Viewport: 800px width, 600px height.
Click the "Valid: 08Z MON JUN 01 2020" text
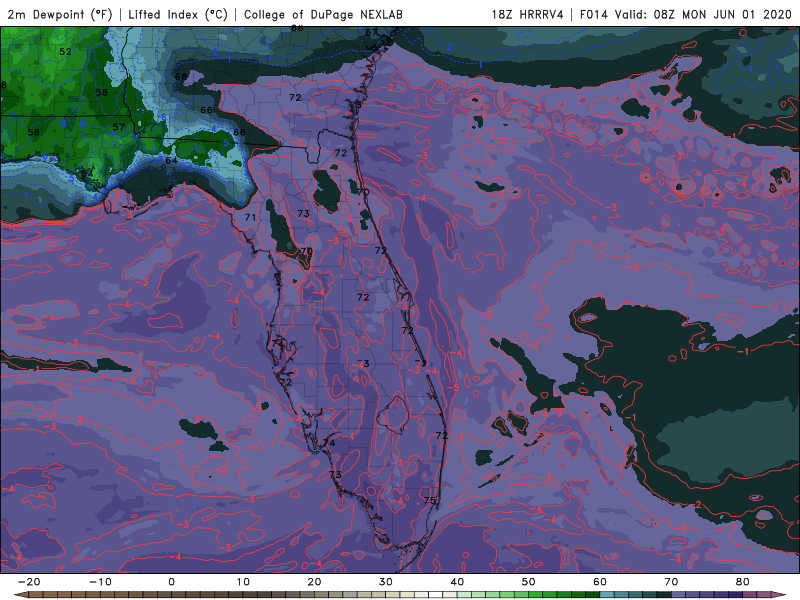[703, 14]
